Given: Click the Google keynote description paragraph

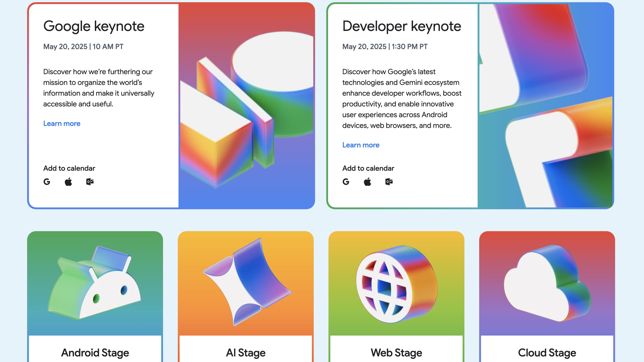Looking at the screenshot, I should coord(99,88).
